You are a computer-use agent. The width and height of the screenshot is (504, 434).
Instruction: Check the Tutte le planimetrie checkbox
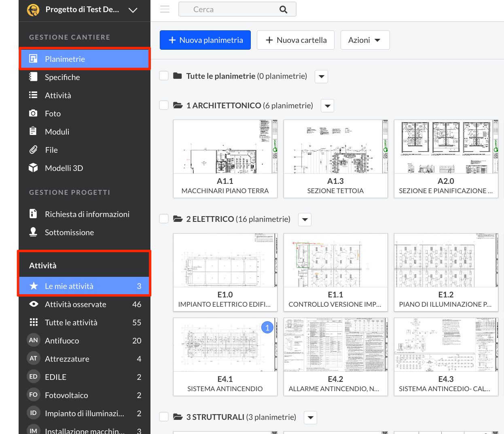click(x=164, y=76)
